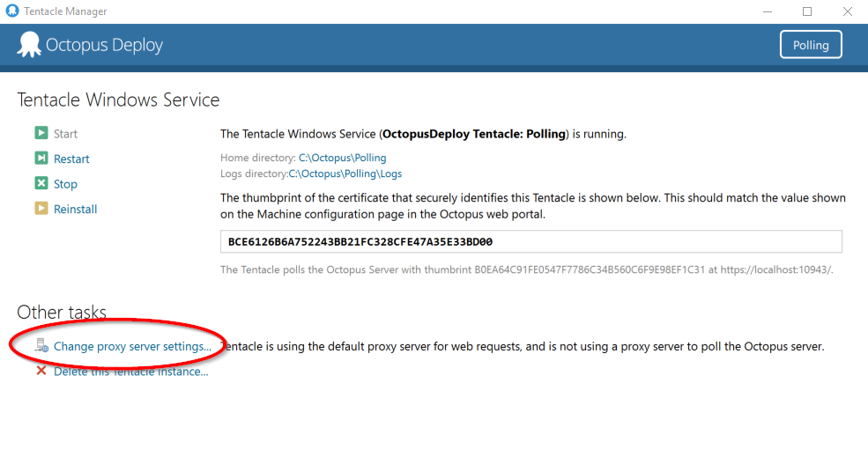Minimize the Tentacle Manager window
Screen dimensions: 868x450
(768, 11)
